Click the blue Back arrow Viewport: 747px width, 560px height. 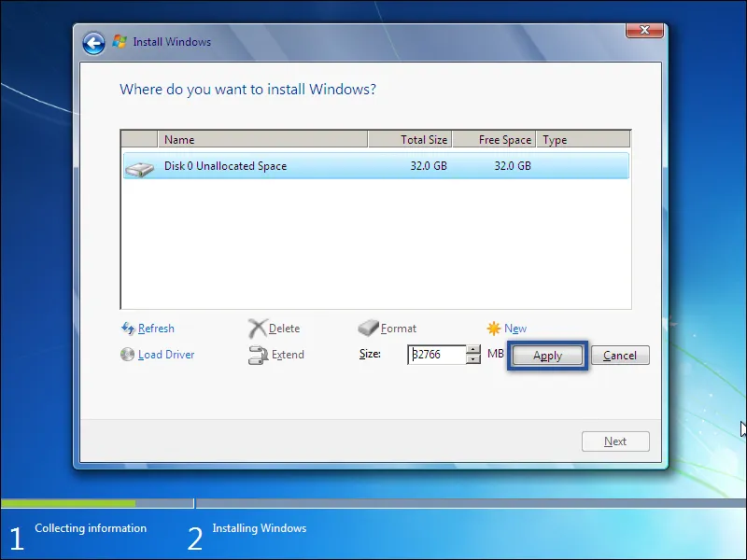(x=92, y=43)
